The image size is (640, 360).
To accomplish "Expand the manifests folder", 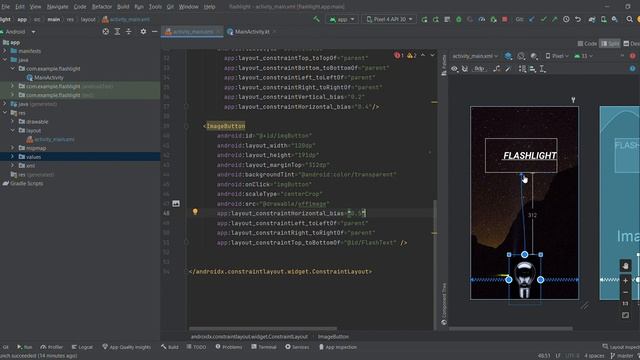I will click(5, 51).
